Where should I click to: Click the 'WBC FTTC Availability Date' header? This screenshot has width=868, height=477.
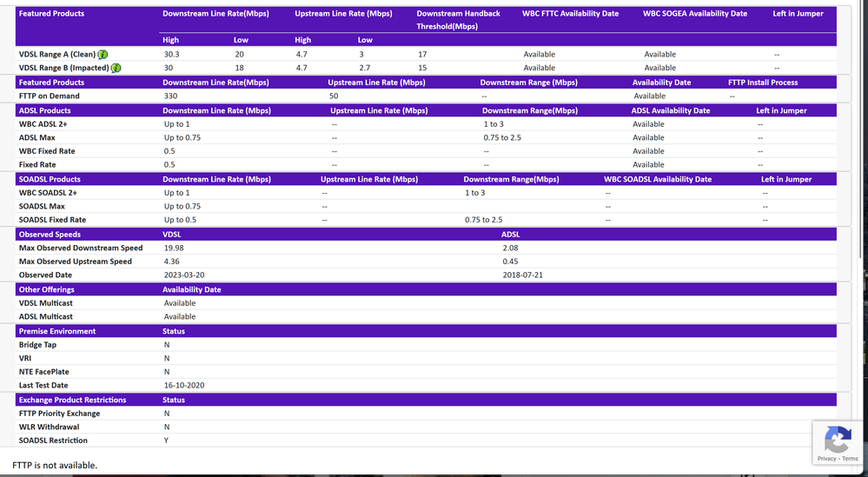pyautogui.click(x=570, y=13)
